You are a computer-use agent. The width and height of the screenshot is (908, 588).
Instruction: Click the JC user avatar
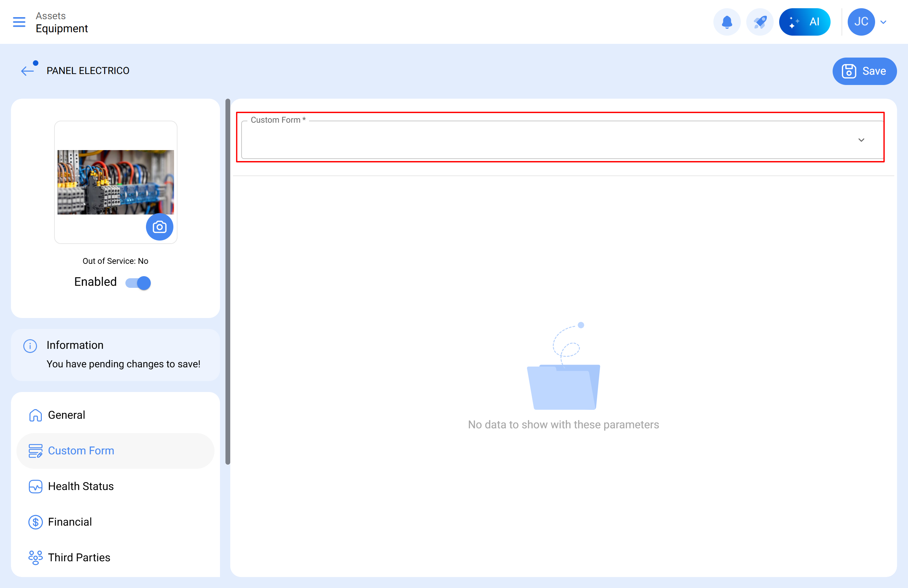tap(861, 22)
